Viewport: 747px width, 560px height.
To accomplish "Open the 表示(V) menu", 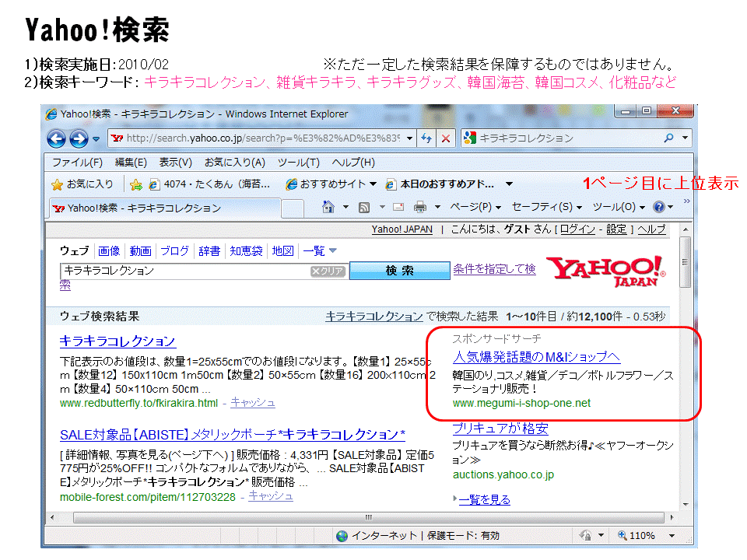I will click(175, 163).
